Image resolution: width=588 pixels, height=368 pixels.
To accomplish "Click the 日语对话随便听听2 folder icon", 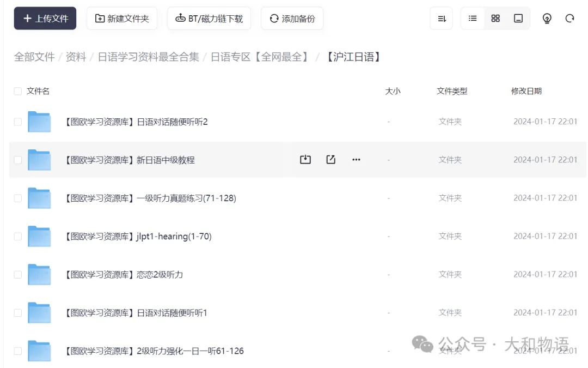I will click(39, 122).
